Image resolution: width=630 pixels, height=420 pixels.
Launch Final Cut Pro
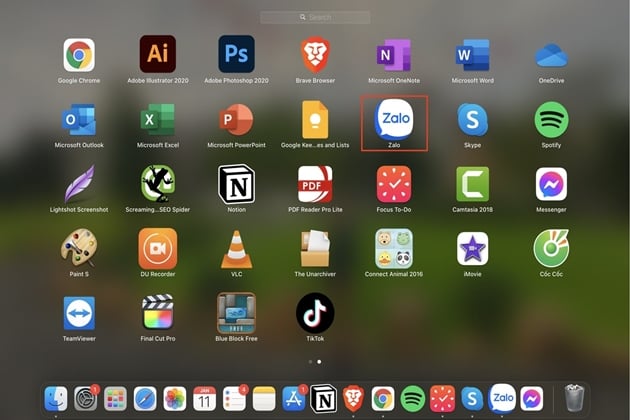158,312
